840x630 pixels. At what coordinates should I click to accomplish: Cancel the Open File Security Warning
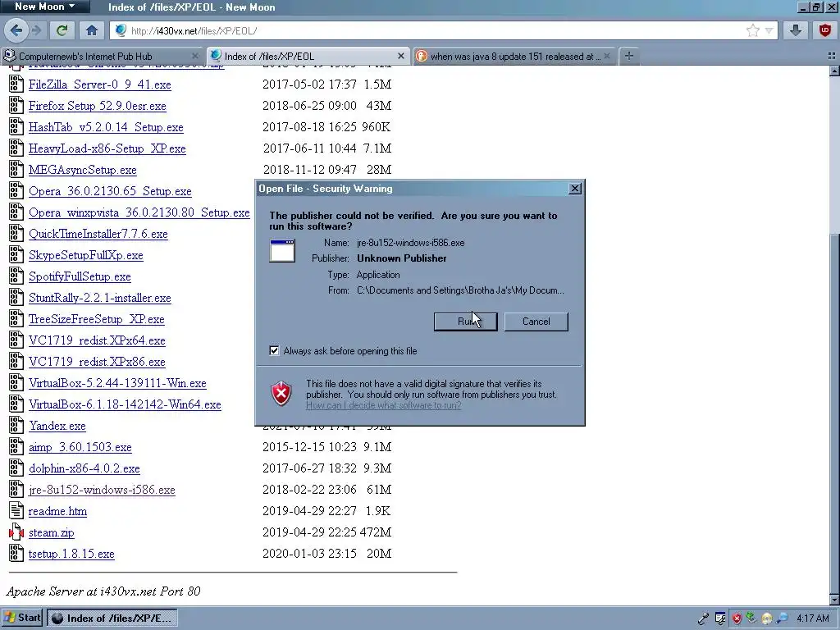[536, 322]
